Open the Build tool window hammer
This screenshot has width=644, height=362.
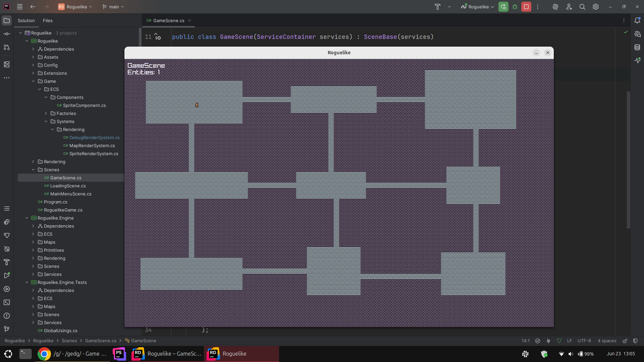[x=7, y=262]
